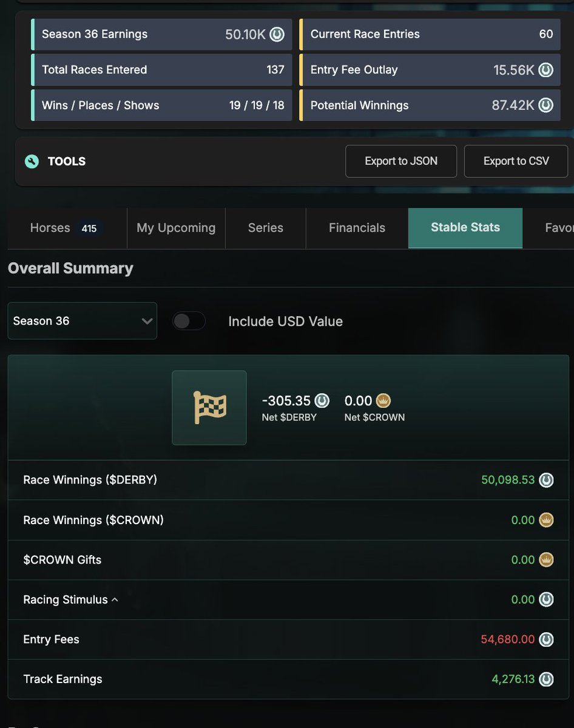Click the 15.56K entry fee outlay value
574x728 pixels.
click(513, 70)
